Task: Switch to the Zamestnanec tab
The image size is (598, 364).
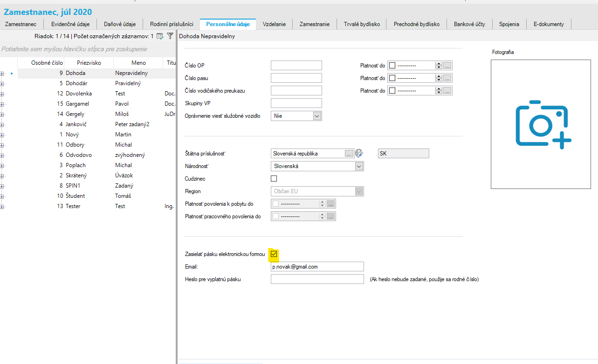Action: [21, 24]
